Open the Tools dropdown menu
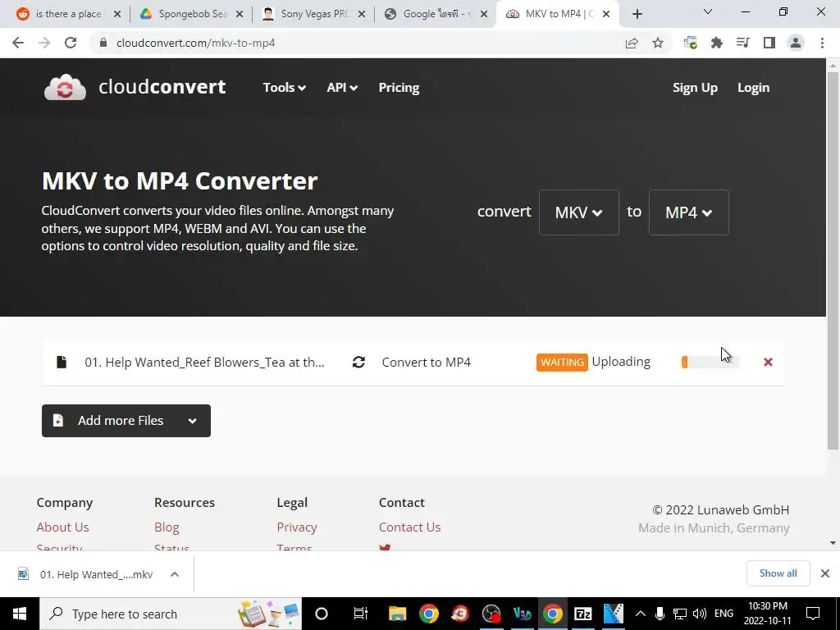840x630 pixels. coord(284,87)
